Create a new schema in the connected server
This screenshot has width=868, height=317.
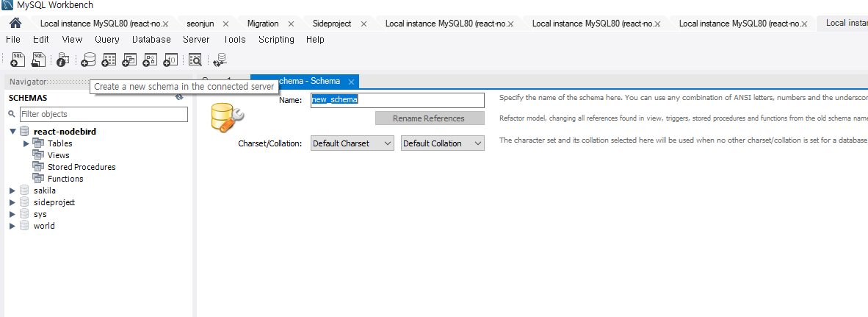pos(88,60)
